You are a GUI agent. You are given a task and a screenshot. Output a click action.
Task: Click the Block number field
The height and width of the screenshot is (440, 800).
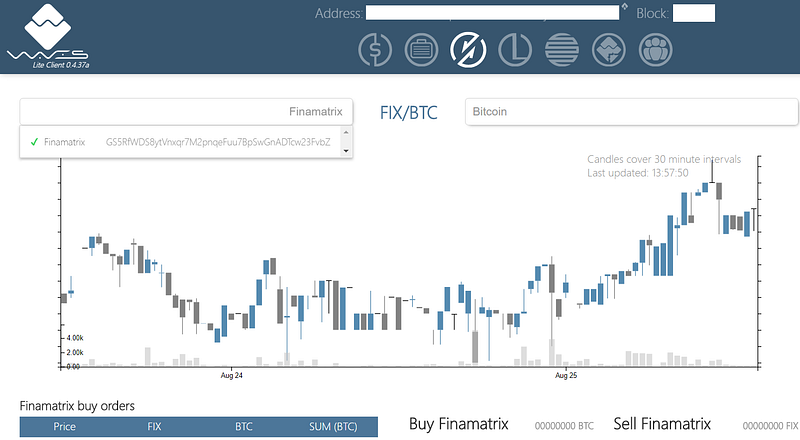(x=694, y=13)
